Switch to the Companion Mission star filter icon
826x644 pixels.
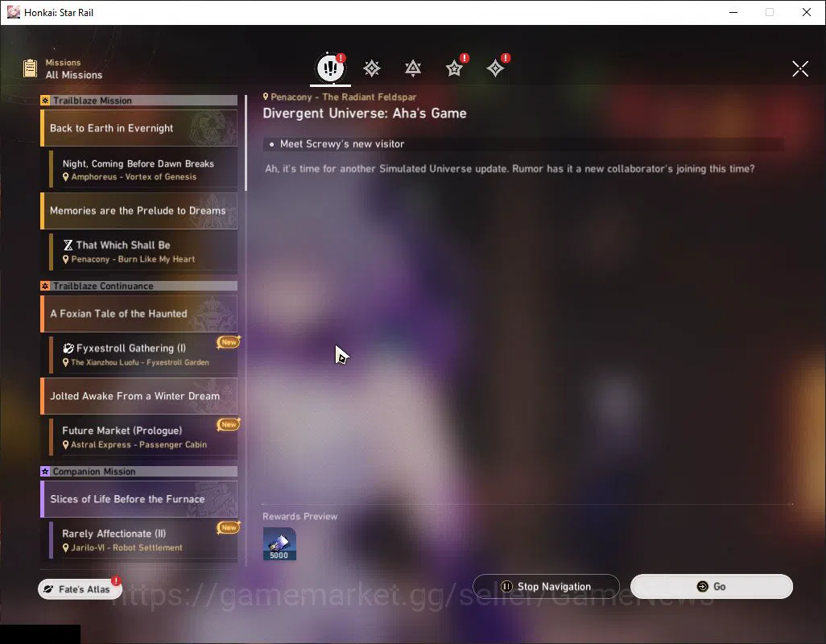pyautogui.click(x=454, y=68)
